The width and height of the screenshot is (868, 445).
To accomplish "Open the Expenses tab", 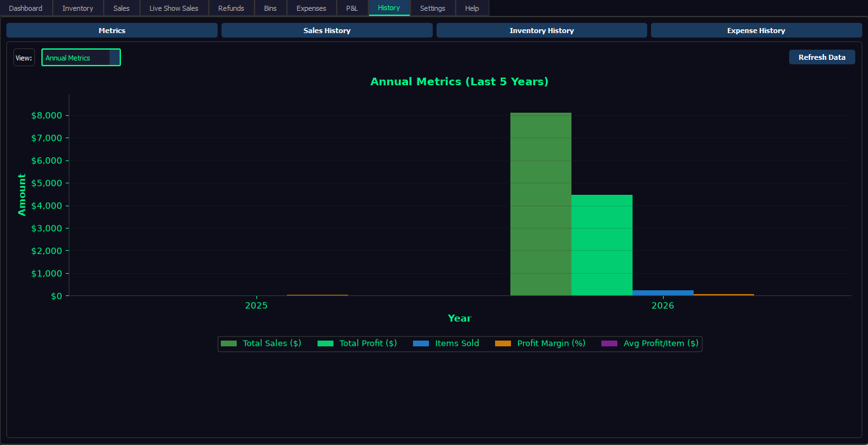I will click(311, 8).
